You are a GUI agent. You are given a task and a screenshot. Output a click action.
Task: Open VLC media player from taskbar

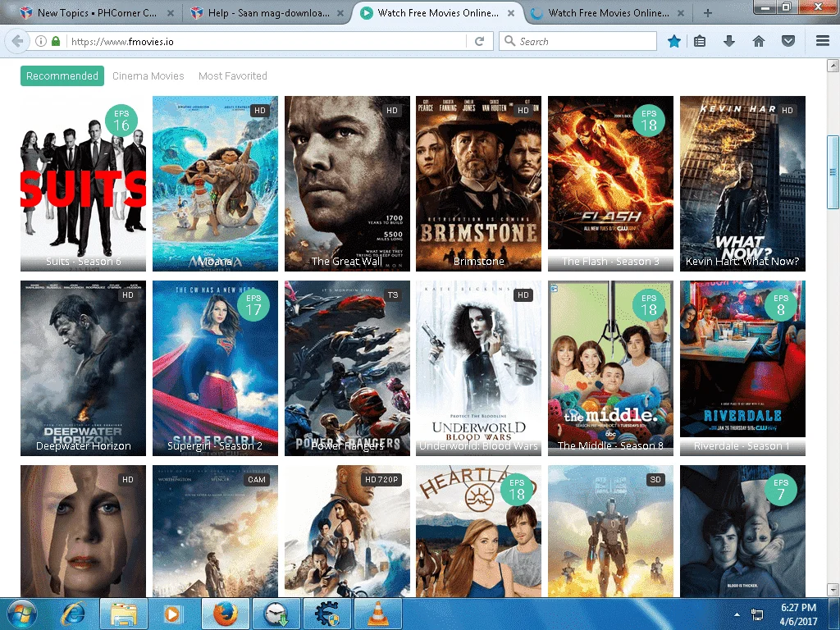378,614
